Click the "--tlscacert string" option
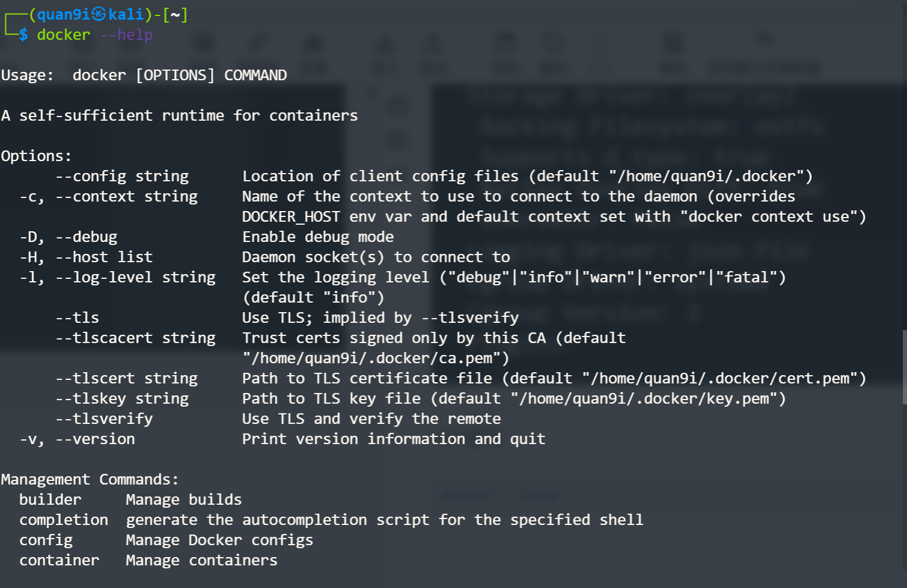This screenshot has width=907, height=588. tap(135, 338)
